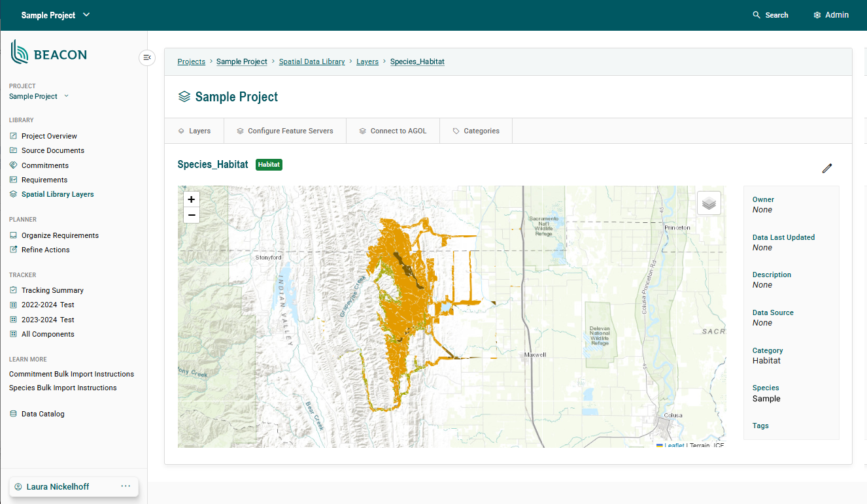
Task: Open the Categories tab
Action: coord(475,131)
